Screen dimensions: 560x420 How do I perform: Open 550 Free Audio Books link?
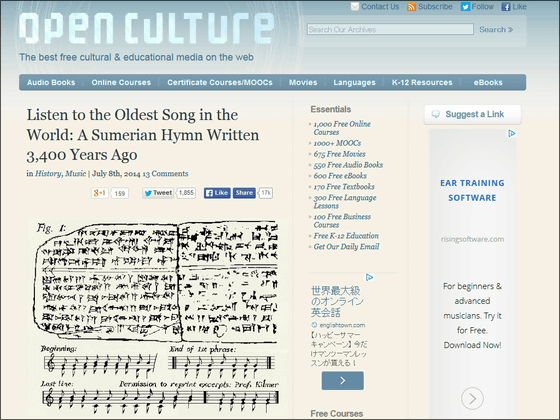(348, 165)
